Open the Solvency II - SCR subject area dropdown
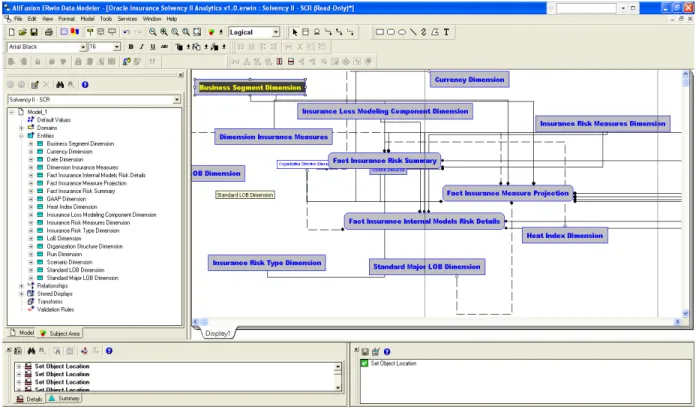Screen dimensions: 699x407 (177, 100)
